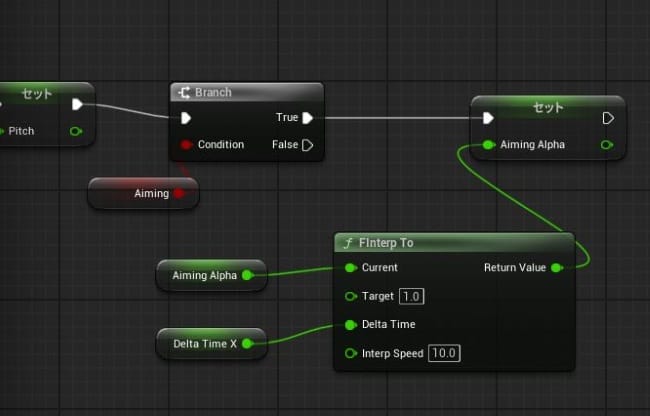Click the Return Value output pin

click(557, 268)
